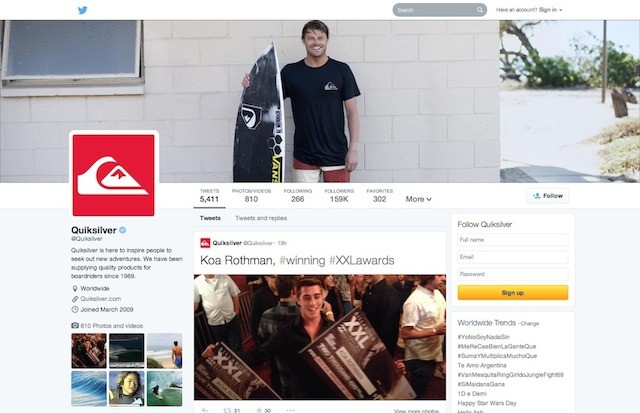
Task: Change the Worldwide Trends location
Action: tap(530, 324)
